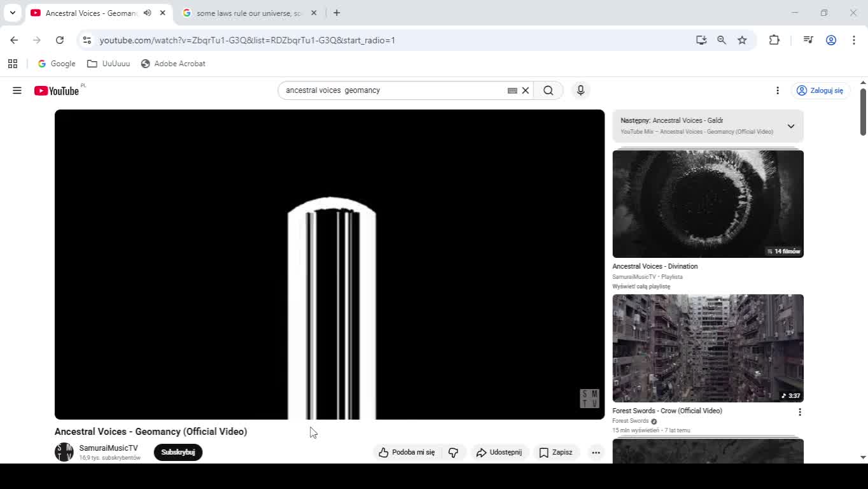
Task: Open YouTube settings three-dot menu near sign-in
Action: [x=778, y=90]
